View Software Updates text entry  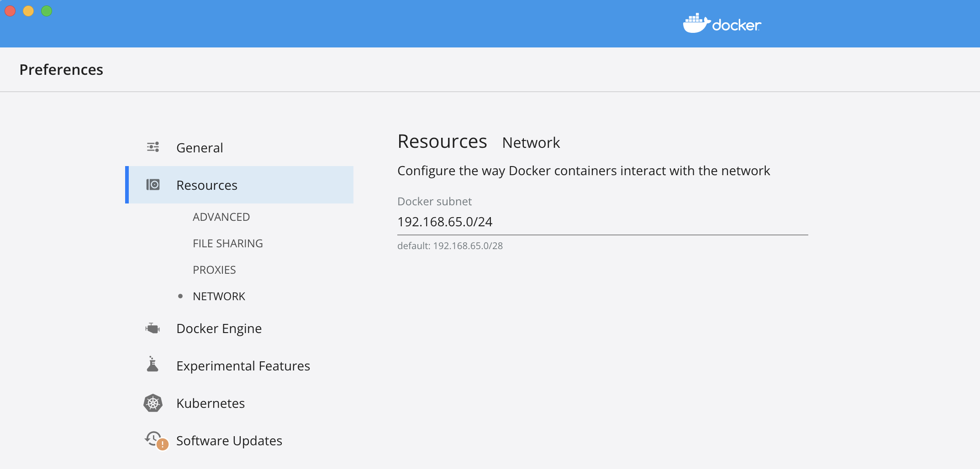229,441
